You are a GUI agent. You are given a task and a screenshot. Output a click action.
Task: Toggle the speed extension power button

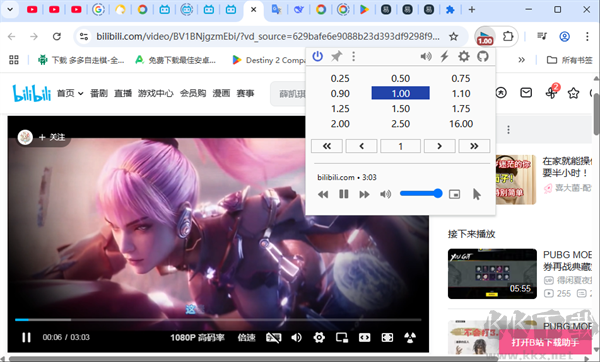pyautogui.click(x=317, y=56)
